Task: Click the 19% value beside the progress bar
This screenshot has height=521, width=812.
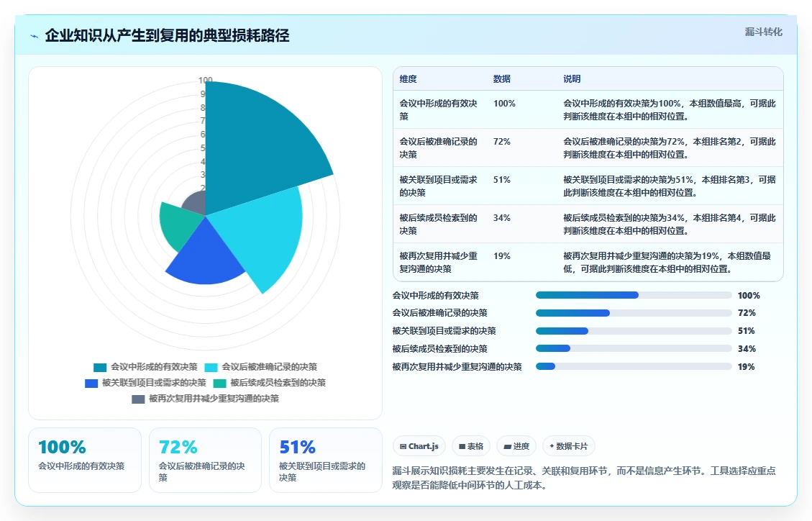Action: pyautogui.click(x=747, y=367)
